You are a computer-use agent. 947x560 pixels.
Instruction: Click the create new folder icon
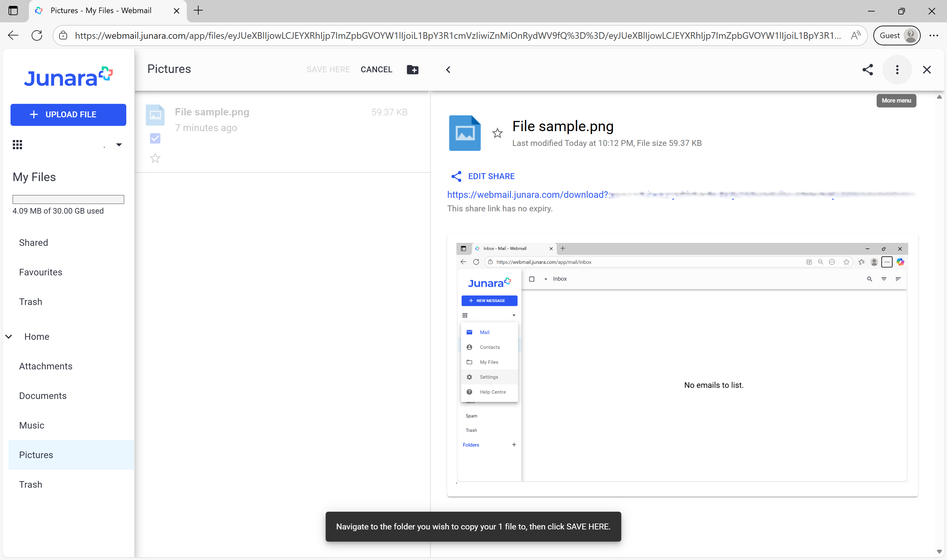413,69
